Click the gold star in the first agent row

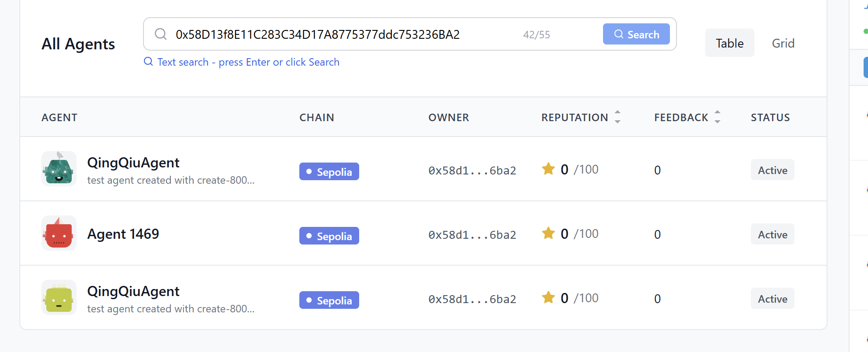tap(548, 169)
